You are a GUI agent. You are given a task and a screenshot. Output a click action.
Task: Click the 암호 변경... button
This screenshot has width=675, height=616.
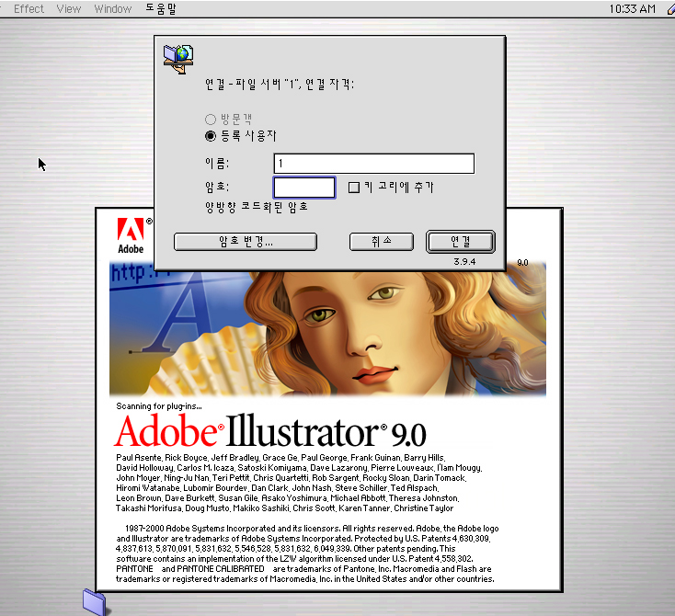click(x=246, y=242)
